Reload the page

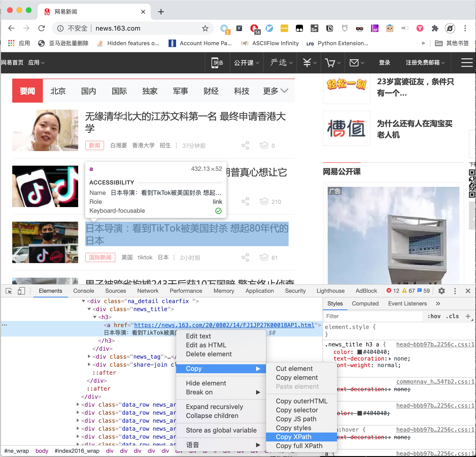pyautogui.click(x=41, y=28)
